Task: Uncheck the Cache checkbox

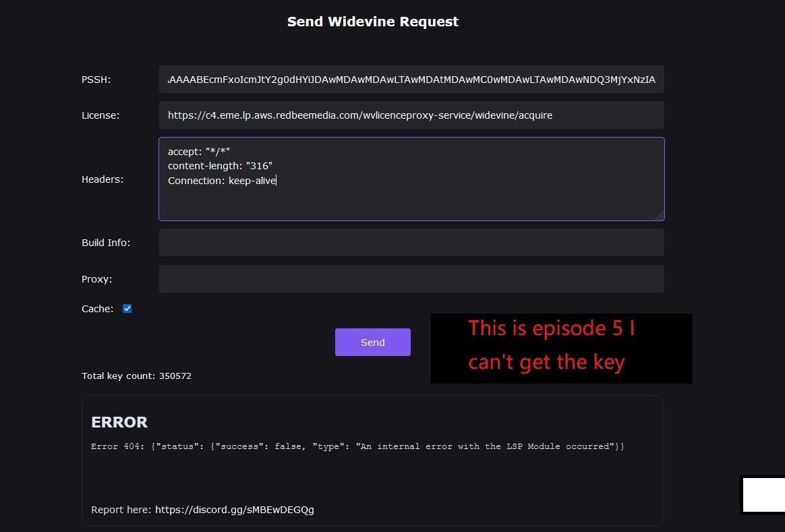Action: coord(127,309)
